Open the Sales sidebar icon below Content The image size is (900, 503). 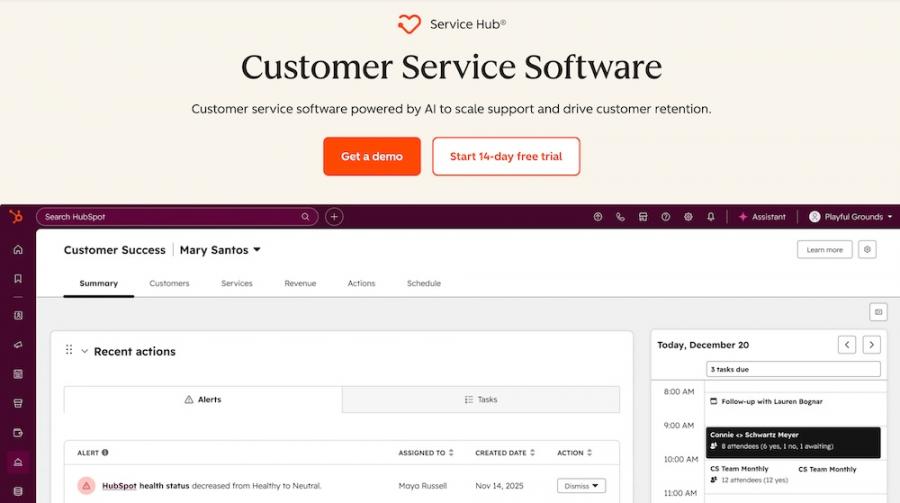point(18,403)
